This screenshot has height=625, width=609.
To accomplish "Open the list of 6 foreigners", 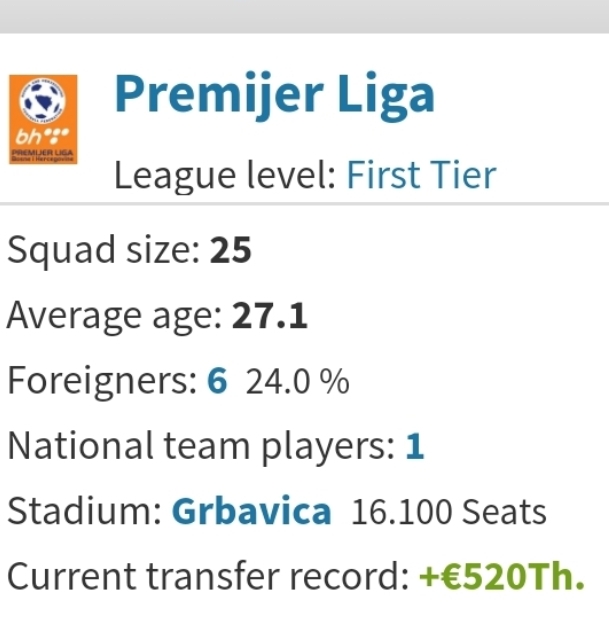I will (x=217, y=380).
